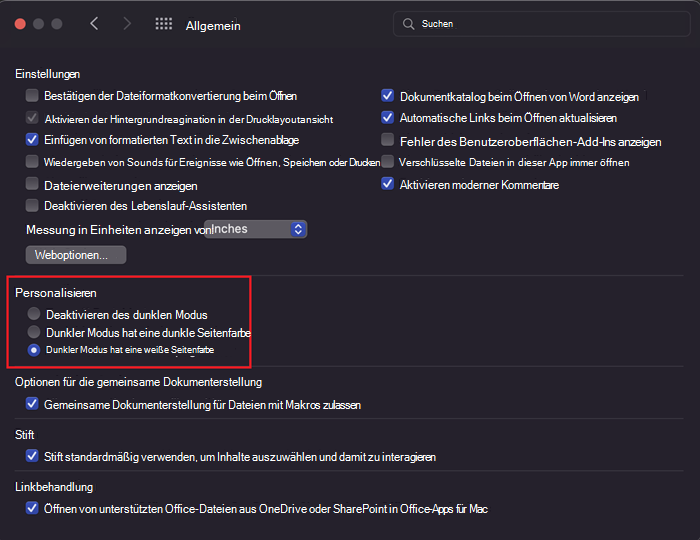
Task: Click the Weboptionen... button
Action: (76, 255)
